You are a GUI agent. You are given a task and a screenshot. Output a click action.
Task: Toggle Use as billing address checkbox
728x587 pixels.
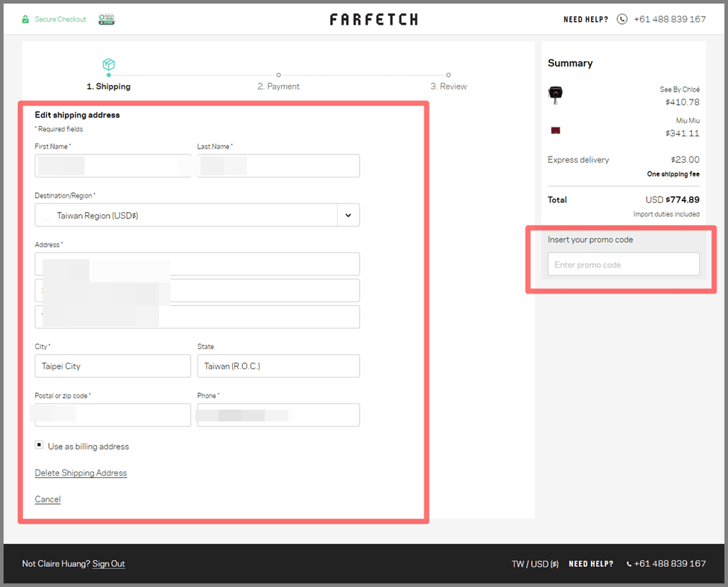[39, 446]
